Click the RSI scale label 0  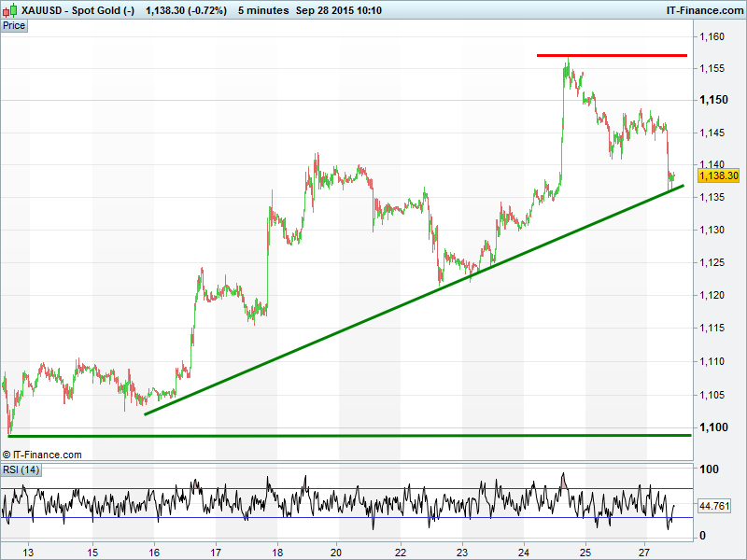702,536
